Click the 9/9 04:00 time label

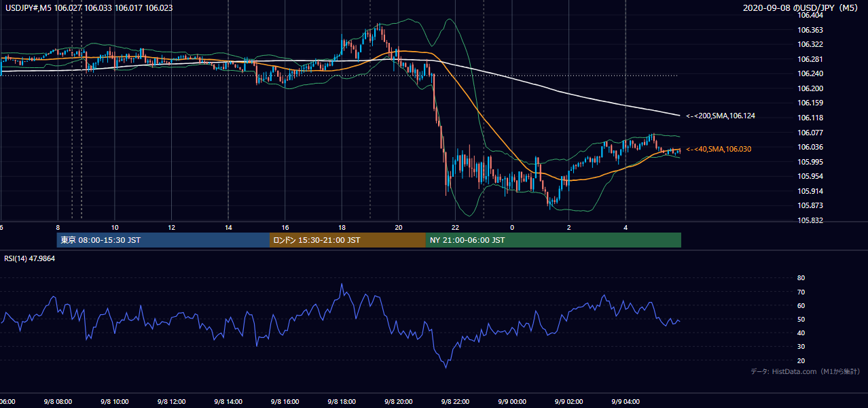point(626,401)
